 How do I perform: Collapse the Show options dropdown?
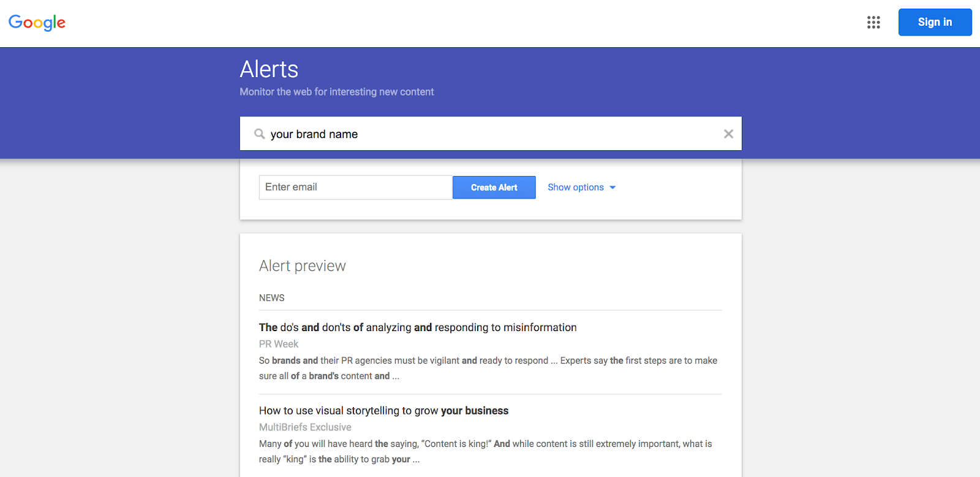[576, 187]
